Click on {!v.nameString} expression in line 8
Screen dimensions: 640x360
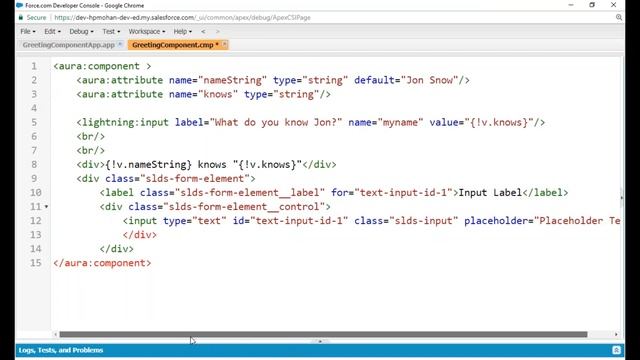coord(149,164)
